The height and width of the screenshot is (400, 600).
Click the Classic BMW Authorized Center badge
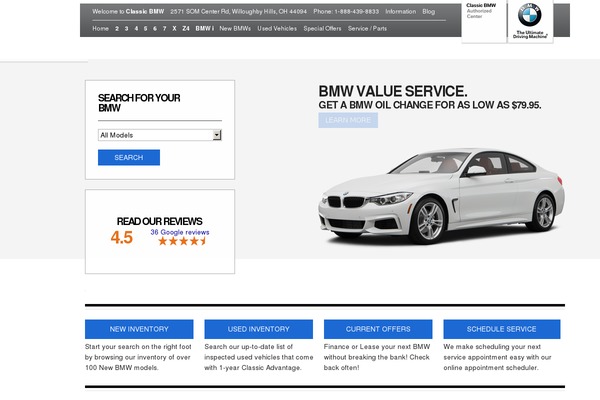[x=484, y=21]
